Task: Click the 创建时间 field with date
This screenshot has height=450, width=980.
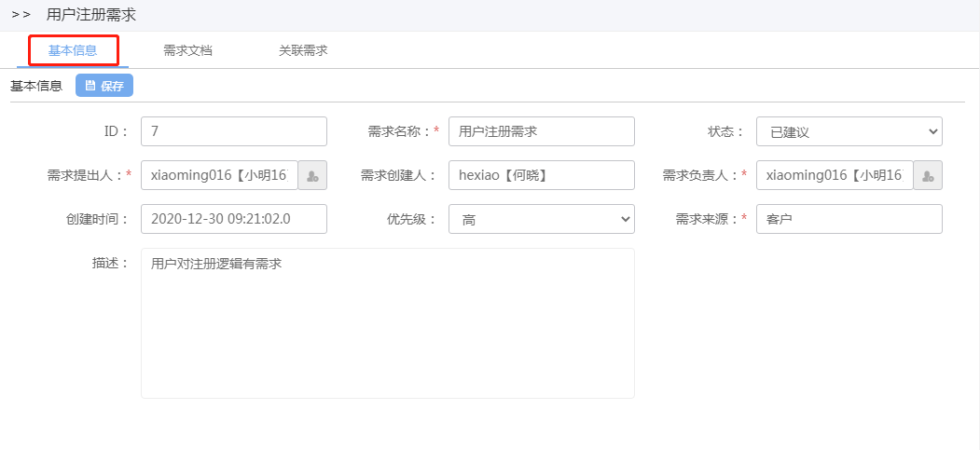Action: (234, 219)
